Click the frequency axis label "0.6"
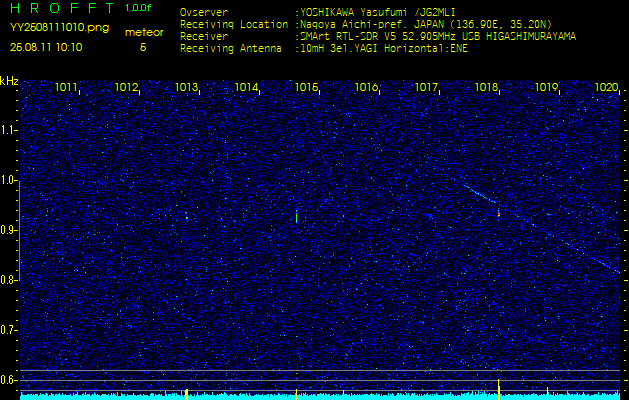Screen dimensions: 629x400 coord(8,380)
